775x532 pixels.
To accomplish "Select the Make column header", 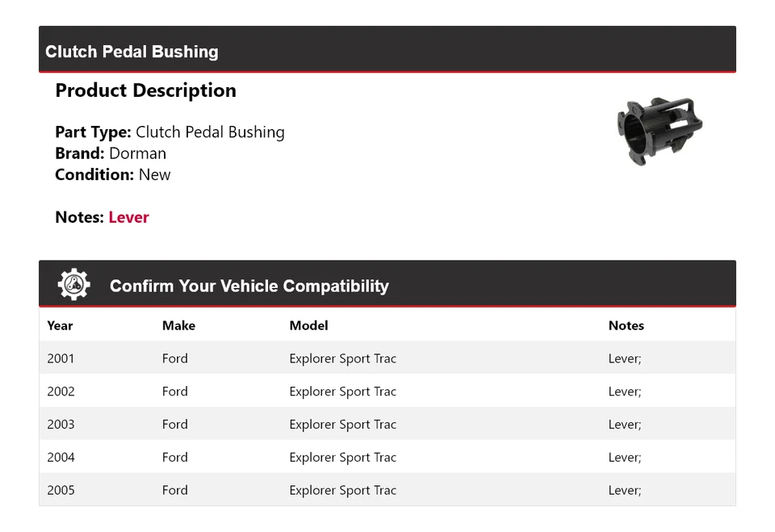I will point(178,325).
